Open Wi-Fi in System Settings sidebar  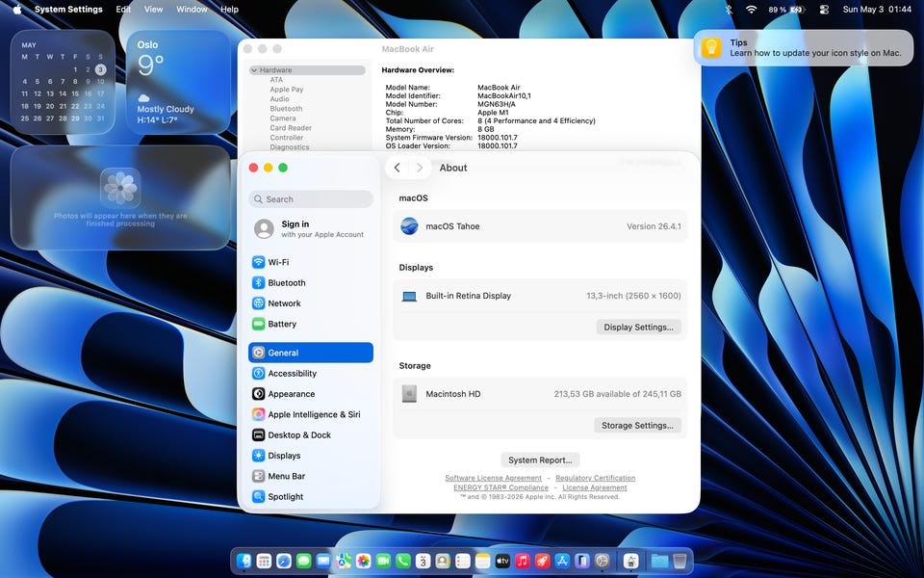tap(311, 262)
